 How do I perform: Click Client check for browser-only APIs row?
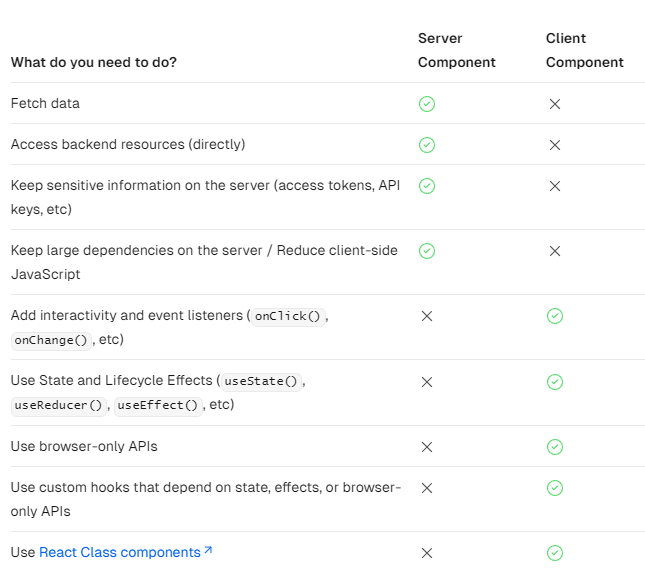point(555,447)
